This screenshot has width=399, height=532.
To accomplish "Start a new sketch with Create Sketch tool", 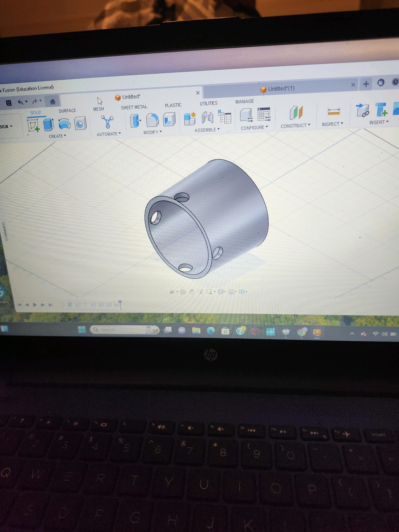I will [33, 125].
